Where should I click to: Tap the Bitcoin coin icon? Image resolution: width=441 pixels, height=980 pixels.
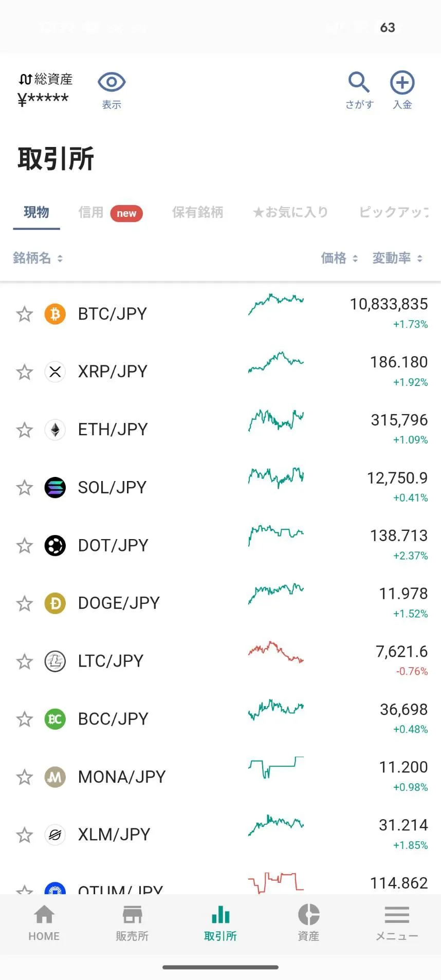55,313
